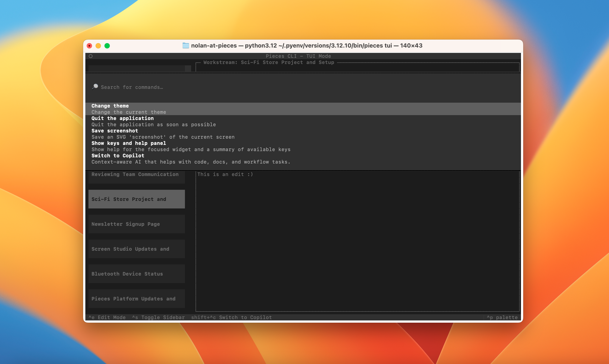Viewport: 609px width, 364px height.
Task: Click the 'Change the current theme' description
Action: click(x=129, y=112)
